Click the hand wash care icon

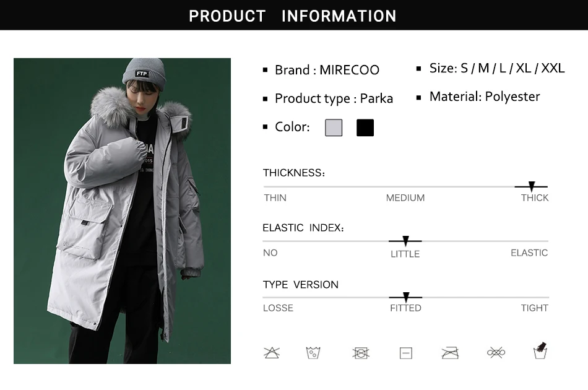[x=540, y=351]
